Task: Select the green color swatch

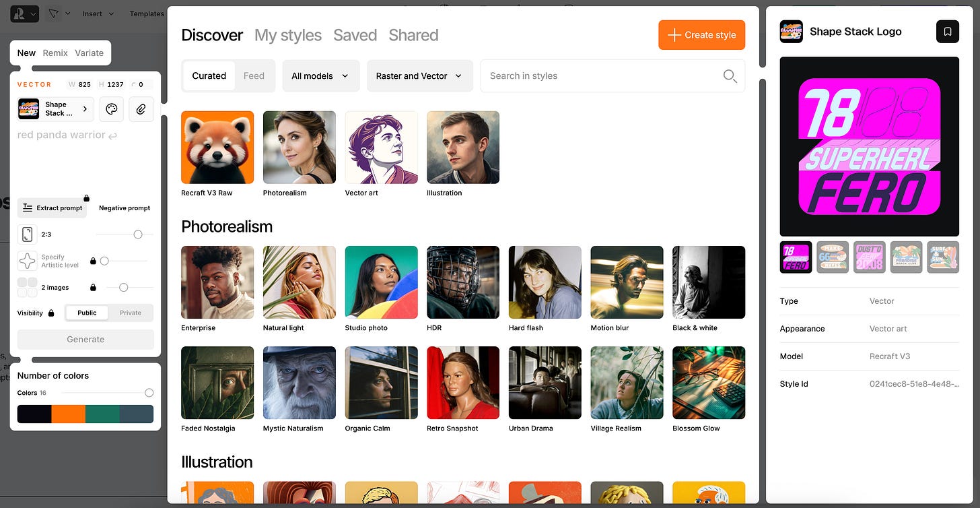Action: 102,414
